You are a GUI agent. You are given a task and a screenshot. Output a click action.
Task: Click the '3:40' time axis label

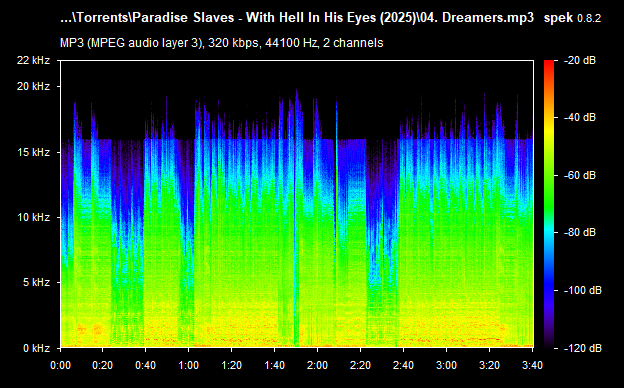(532, 365)
